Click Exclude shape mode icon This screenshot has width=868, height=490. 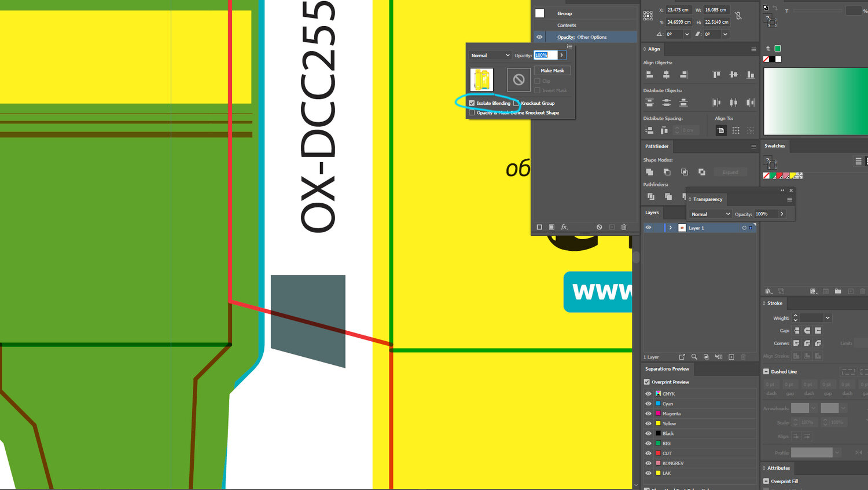click(702, 172)
